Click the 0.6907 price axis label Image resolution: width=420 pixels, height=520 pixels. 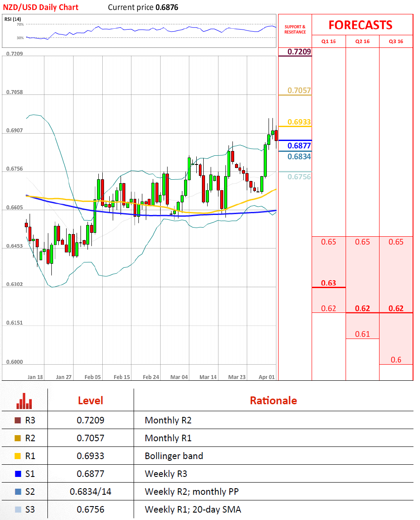click(15, 131)
